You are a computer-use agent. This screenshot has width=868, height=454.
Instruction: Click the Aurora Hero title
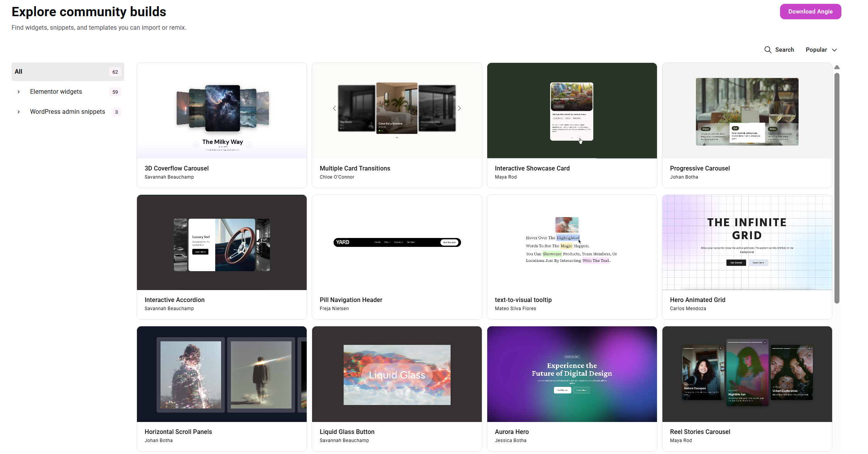tap(512, 432)
